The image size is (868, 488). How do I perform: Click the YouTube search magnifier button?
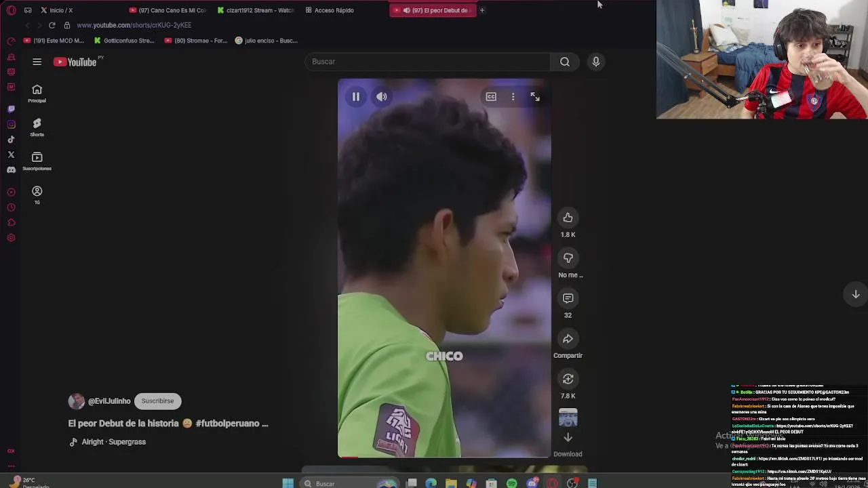click(x=565, y=62)
